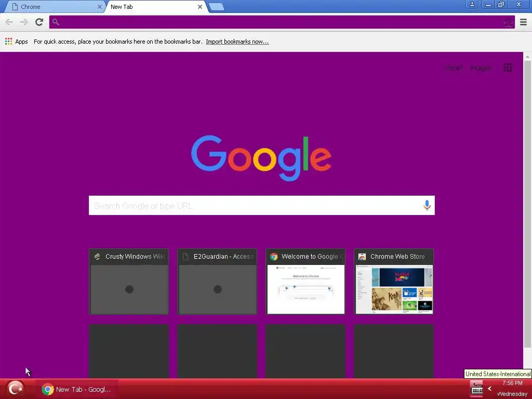Screen dimensions: 532x399
Task: Open the on-screen keyboard tray icon
Action: 477,389
